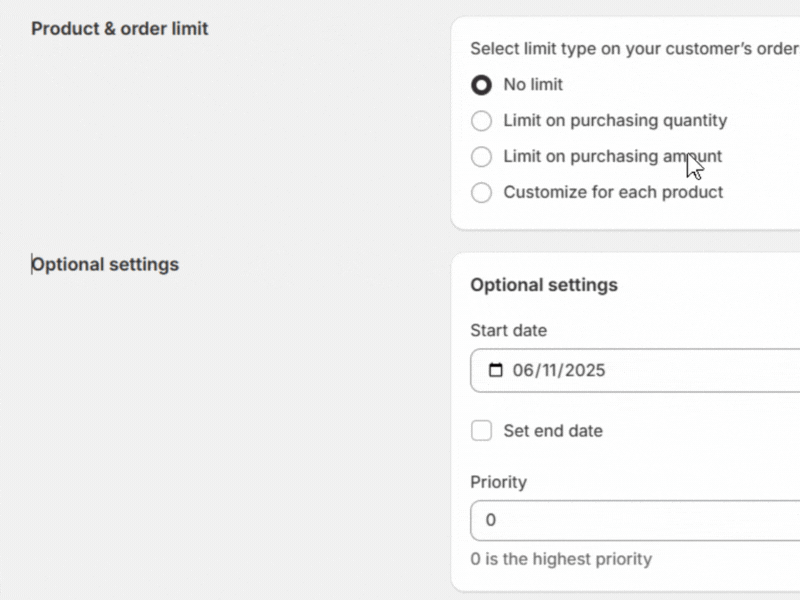Select the "No limit" radio button

pos(481,85)
